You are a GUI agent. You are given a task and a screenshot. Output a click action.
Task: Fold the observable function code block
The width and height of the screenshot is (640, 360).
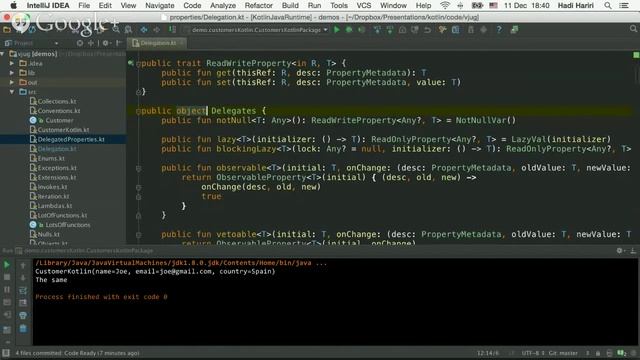click(x=138, y=168)
